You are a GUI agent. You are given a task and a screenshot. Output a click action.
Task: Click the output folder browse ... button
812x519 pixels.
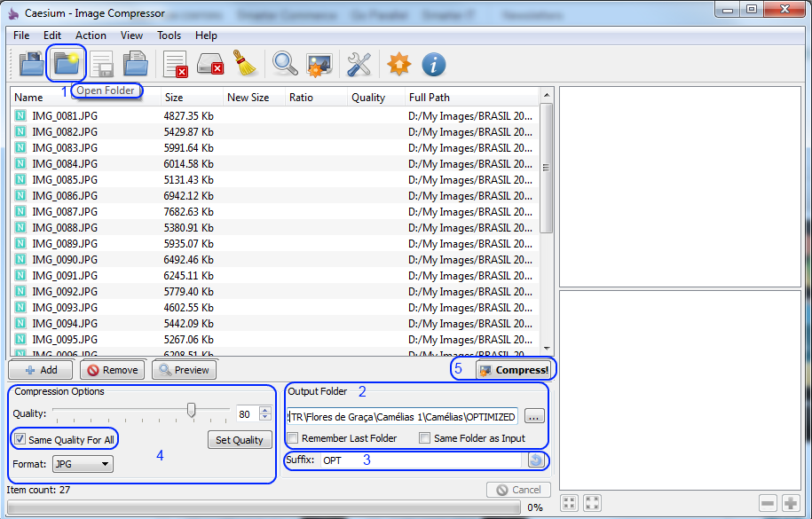[x=534, y=416]
